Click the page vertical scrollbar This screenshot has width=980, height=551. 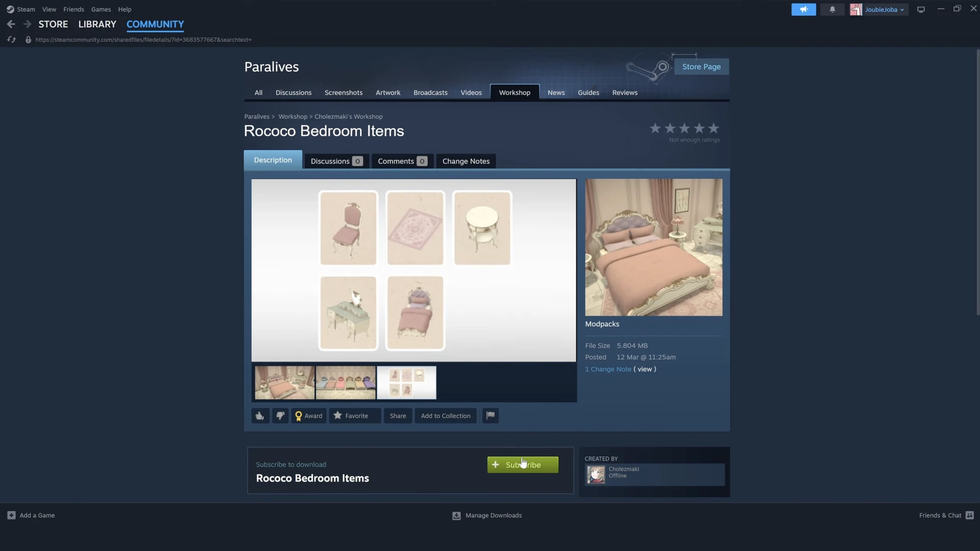(977, 182)
